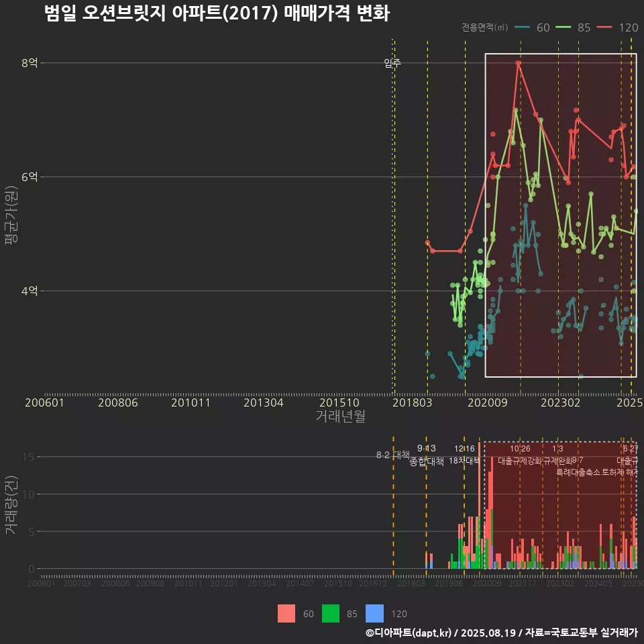Click the red 120 line peak point at 8억

pos(519,63)
